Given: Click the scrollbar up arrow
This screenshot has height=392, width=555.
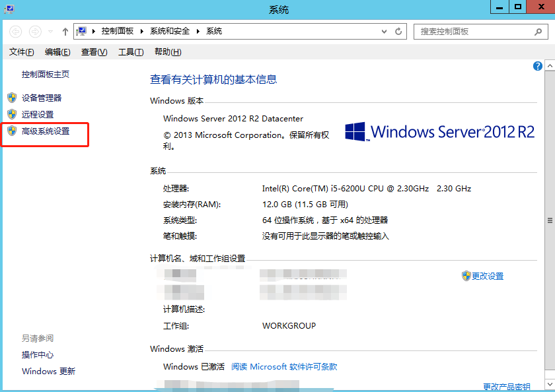Looking at the screenshot, I should click(550, 66).
